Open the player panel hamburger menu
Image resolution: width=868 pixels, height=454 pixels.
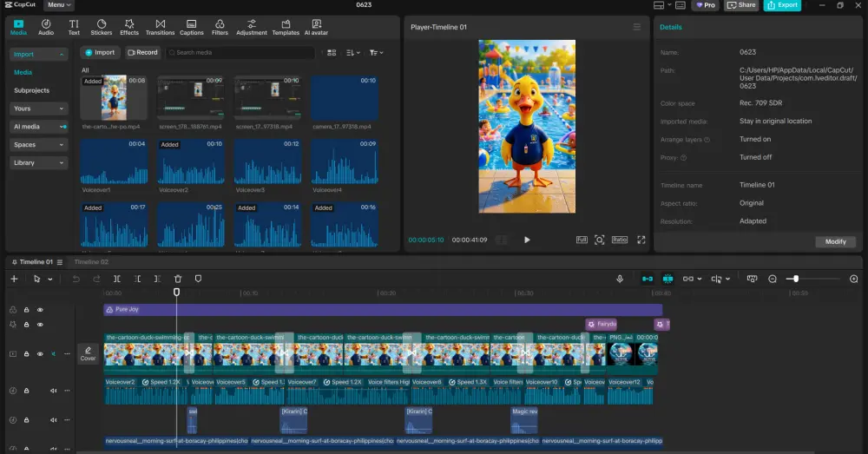[636, 27]
